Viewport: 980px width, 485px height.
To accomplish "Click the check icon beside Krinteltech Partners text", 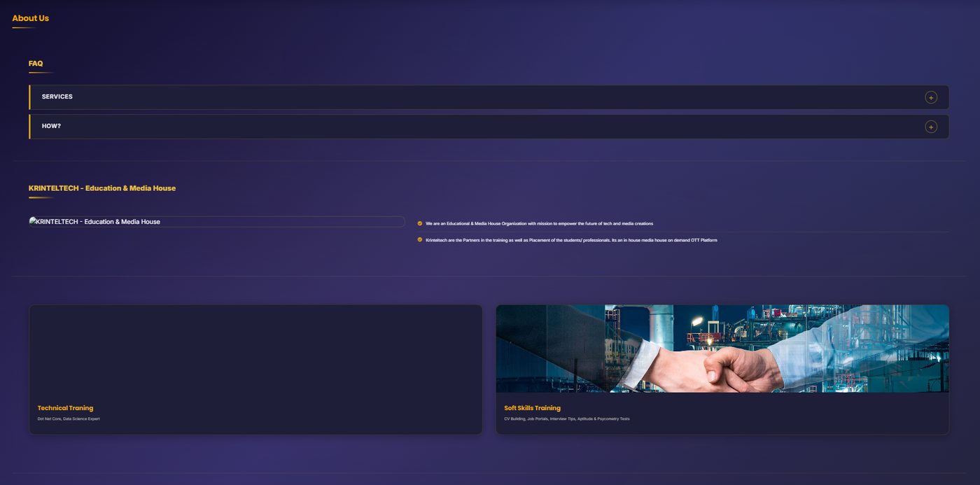I will tap(420, 239).
